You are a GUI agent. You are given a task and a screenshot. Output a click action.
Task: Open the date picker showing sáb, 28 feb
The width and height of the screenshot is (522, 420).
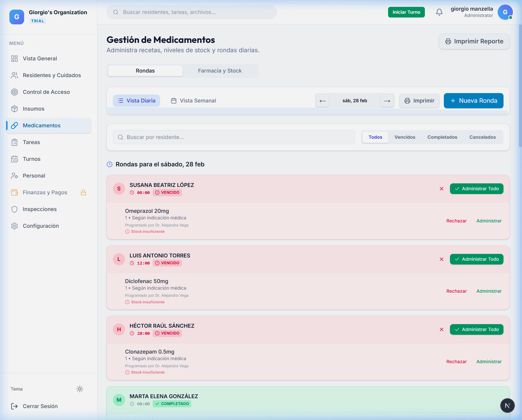[x=355, y=100]
